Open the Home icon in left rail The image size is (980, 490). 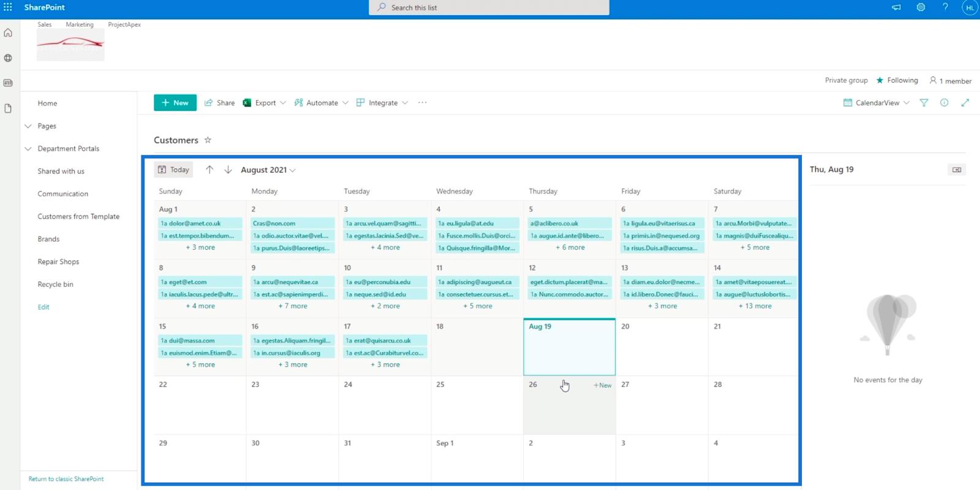coord(8,32)
